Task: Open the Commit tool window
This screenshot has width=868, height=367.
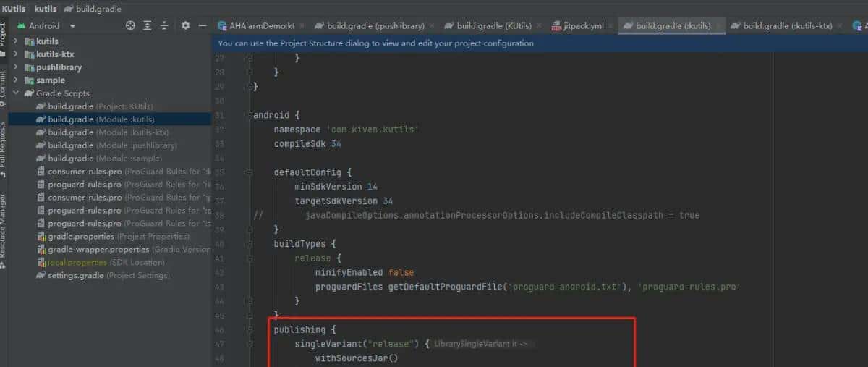Action: tap(3, 88)
